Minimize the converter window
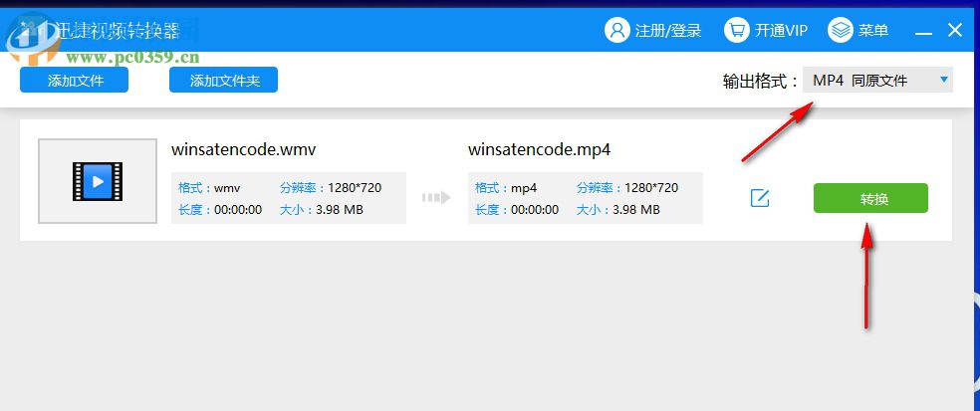This screenshot has height=411, width=980. (x=924, y=31)
